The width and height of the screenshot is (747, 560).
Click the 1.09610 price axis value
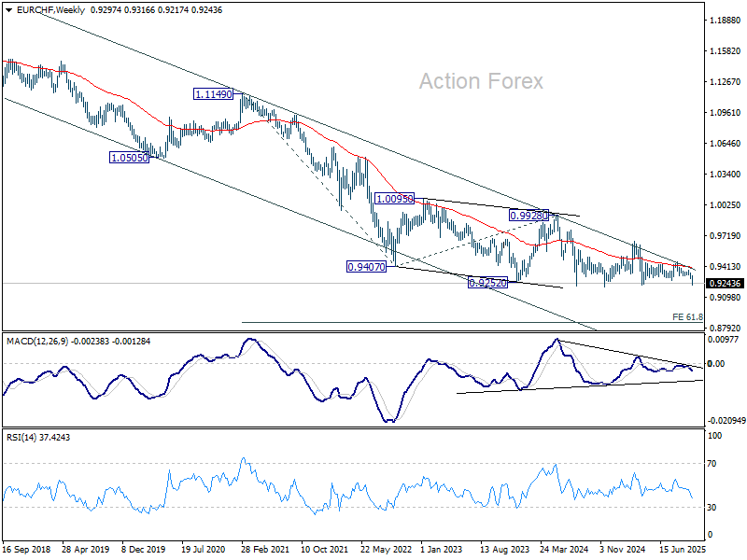(726, 112)
